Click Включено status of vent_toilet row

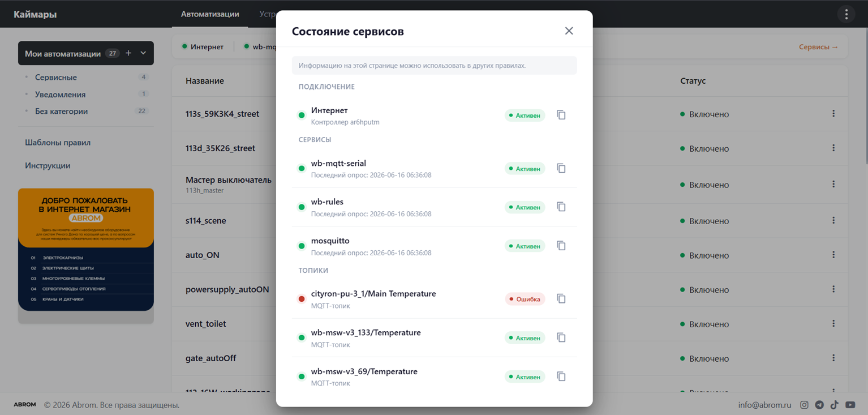pyautogui.click(x=704, y=324)
